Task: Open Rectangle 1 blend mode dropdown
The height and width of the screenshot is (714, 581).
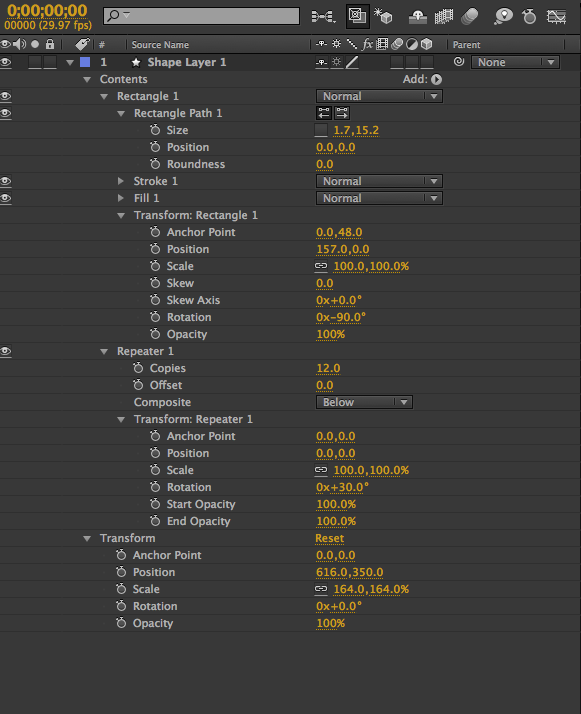Action: [379, 96]
